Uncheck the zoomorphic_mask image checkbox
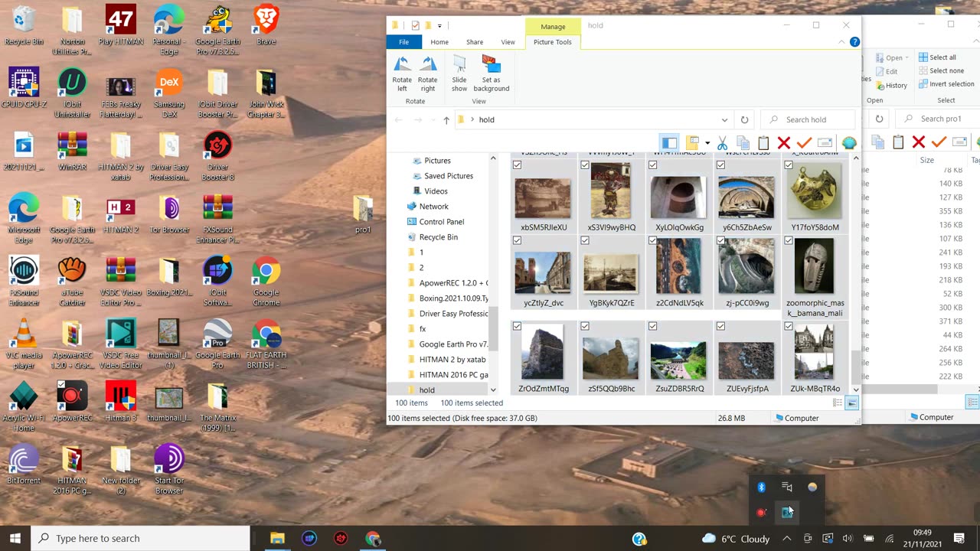 click(789, 240)
